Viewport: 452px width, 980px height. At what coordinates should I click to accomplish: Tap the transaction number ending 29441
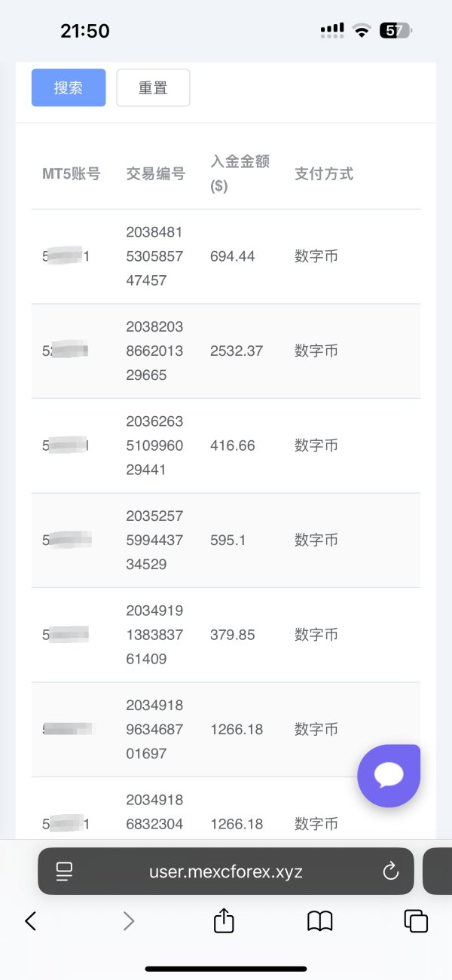pos(154,446)
